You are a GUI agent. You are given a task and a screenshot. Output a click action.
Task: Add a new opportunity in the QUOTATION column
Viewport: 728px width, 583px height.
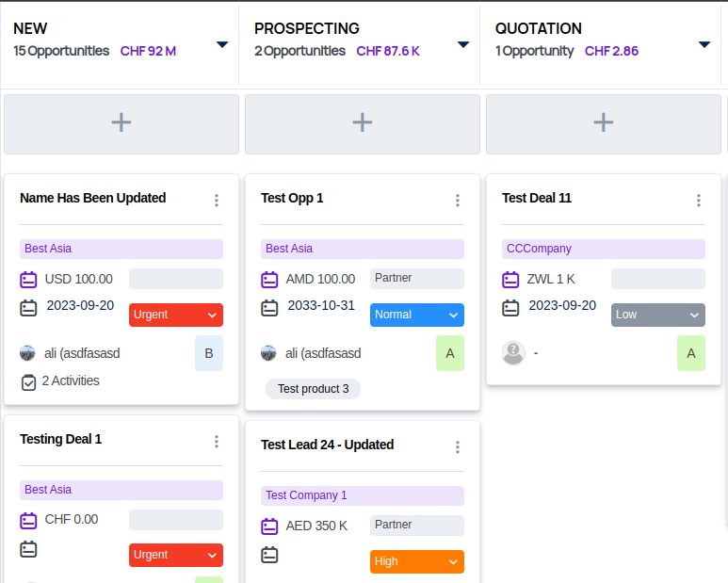(x=603, y=122)
